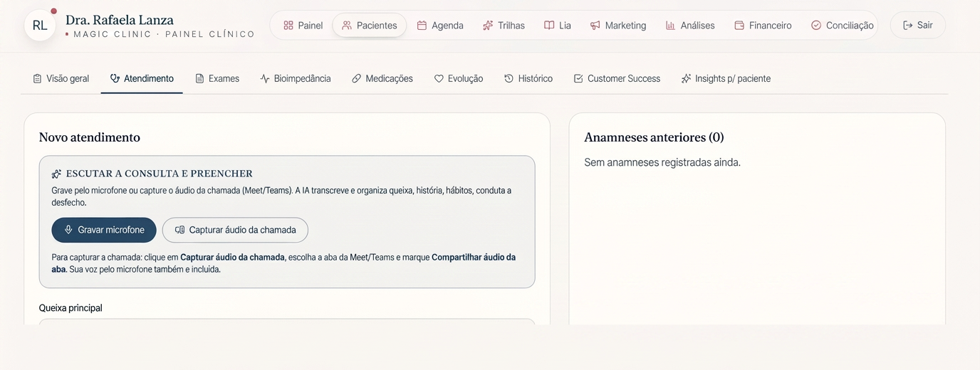Click the Análises bar chart icon

pyautogui.click(x=670, y=26)
